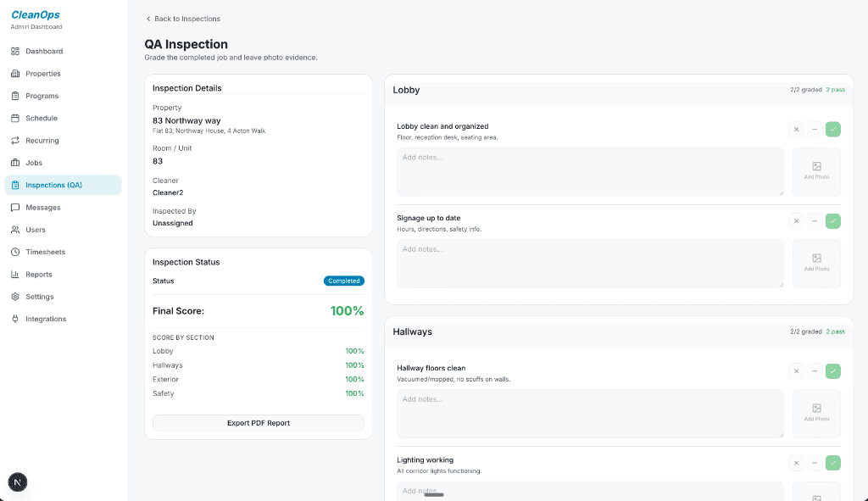This screenshot has height=501, width=868.
Task: Click notes field under Signage up to date
Action: pyautogui.click(x=590, y=264)
